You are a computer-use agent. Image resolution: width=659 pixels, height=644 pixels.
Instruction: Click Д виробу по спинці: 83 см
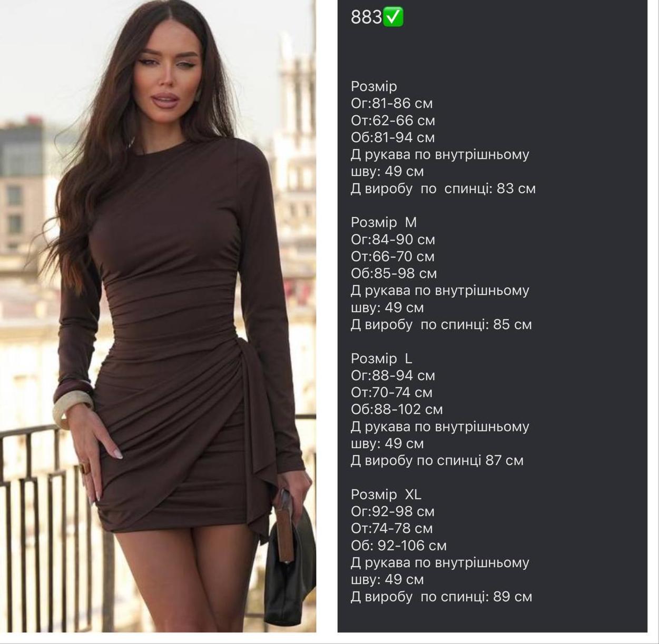point(443,189)
